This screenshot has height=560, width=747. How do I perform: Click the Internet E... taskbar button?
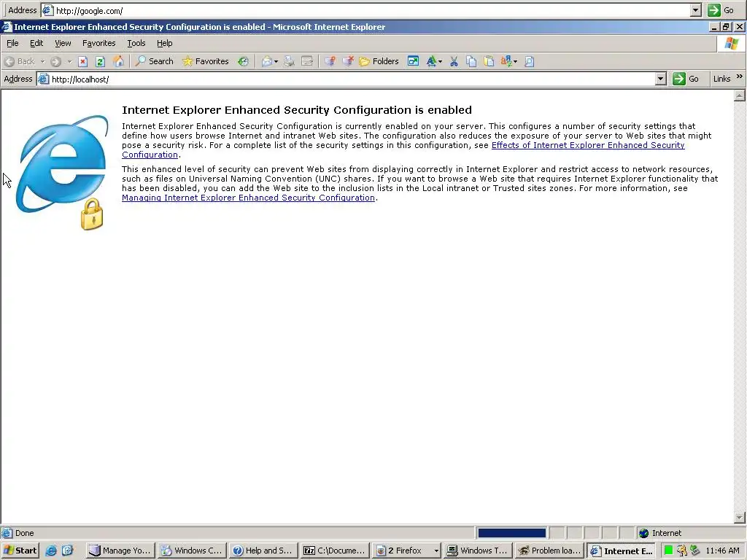[622, 551]
